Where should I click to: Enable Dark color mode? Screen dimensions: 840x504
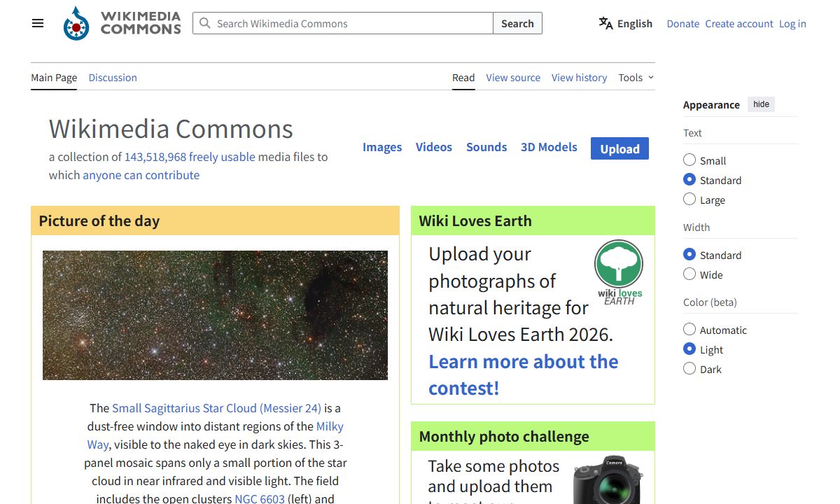[689, 369]
